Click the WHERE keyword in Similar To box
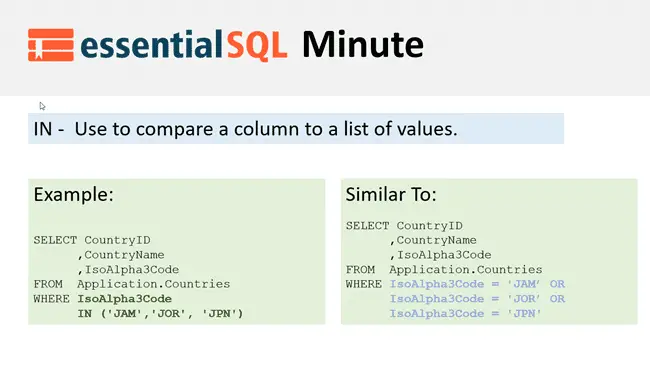 (x=364, y=284)
